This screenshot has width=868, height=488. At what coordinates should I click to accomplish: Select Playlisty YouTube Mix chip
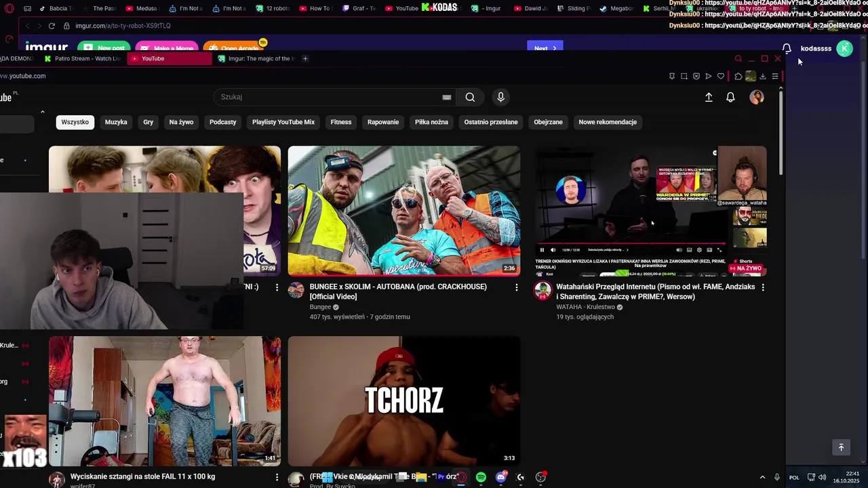(x=283, y=122)
